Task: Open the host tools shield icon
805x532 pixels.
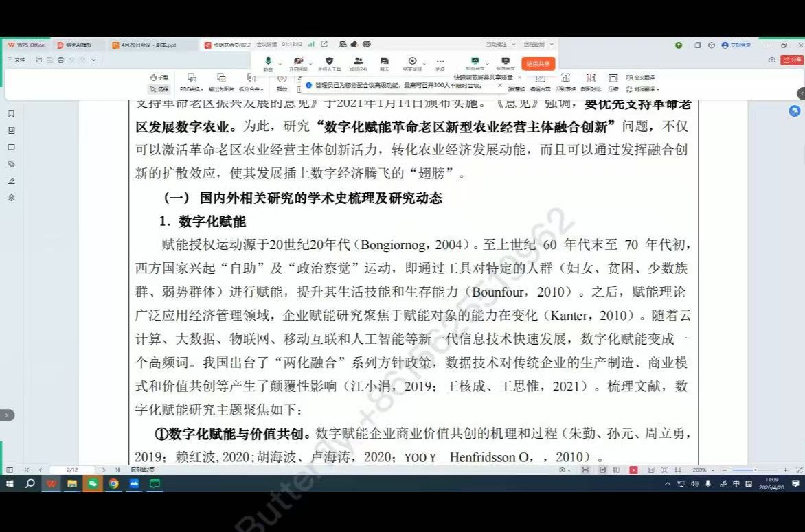Action: 329,63
